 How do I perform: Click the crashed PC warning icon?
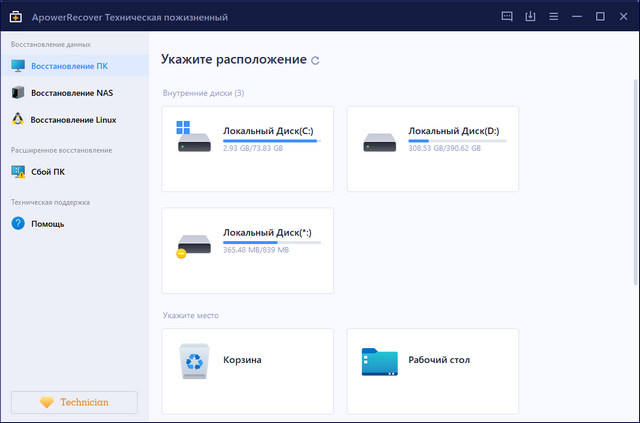18,172
